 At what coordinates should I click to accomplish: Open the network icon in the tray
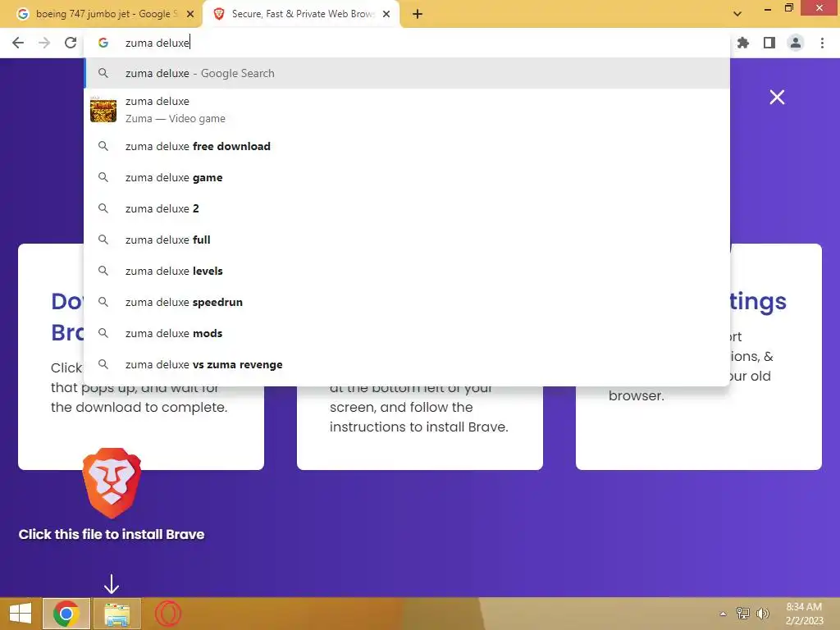point(743,614)
